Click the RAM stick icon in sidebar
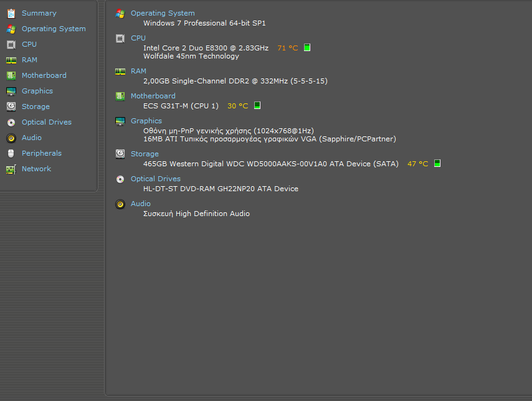The image size is (532, 401). coord(11,60)
